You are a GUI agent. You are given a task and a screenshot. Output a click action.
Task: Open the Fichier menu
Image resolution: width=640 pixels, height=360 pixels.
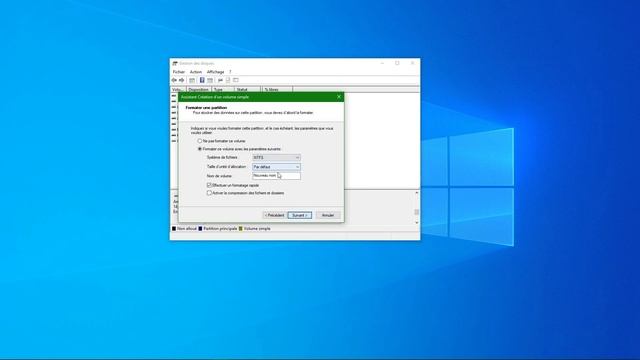point(179,72)
